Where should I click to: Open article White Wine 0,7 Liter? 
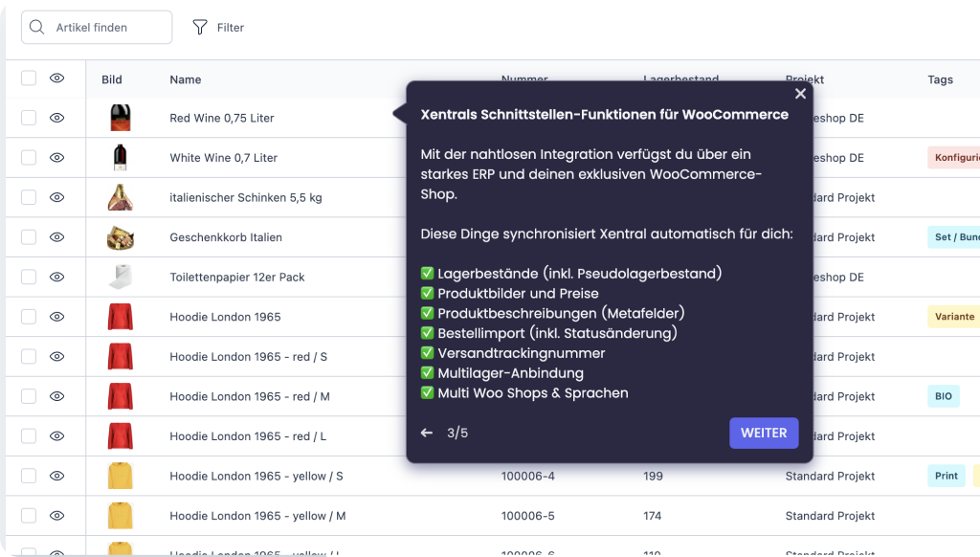pyautogui.click(x=224, y=158)
